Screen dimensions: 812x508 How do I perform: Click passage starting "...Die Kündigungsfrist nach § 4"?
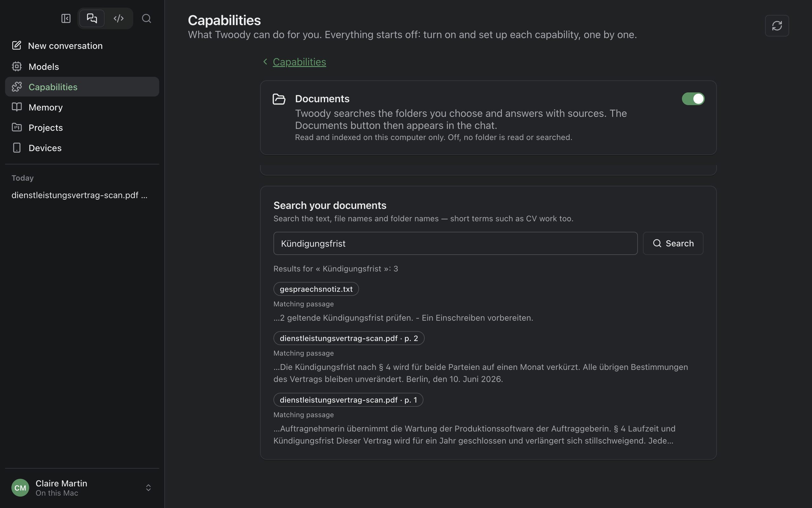(481, 373)
